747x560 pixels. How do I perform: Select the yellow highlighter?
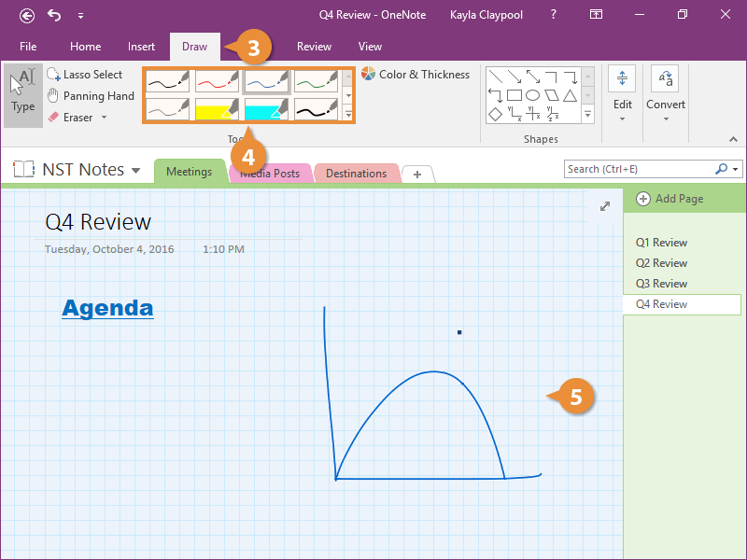click(x=217, y=109)
